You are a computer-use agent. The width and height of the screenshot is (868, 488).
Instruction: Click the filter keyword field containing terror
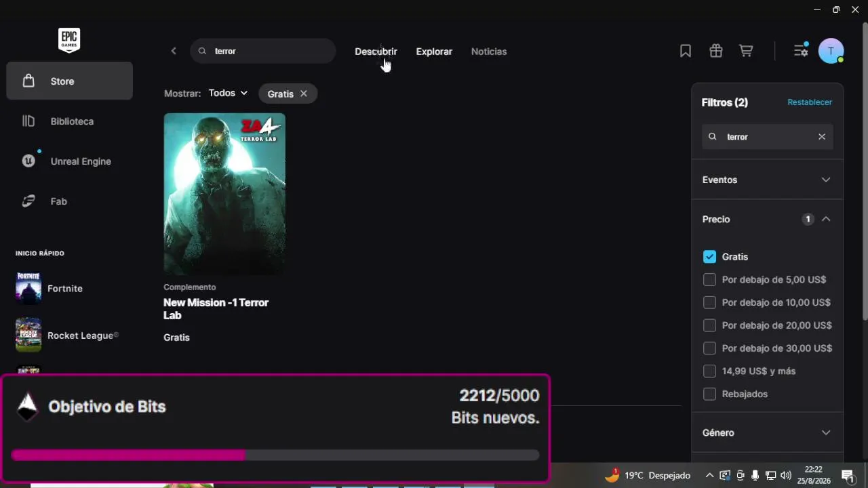tap(767, 136)
